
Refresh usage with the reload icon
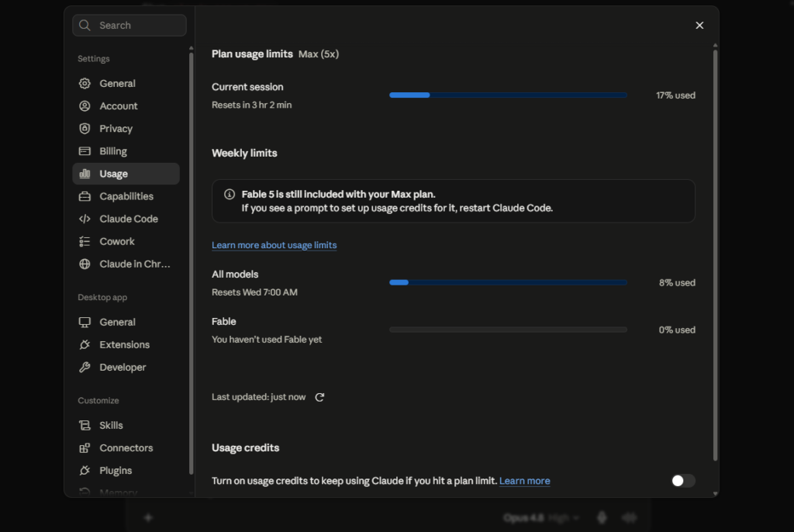click(x=319, y=397)
